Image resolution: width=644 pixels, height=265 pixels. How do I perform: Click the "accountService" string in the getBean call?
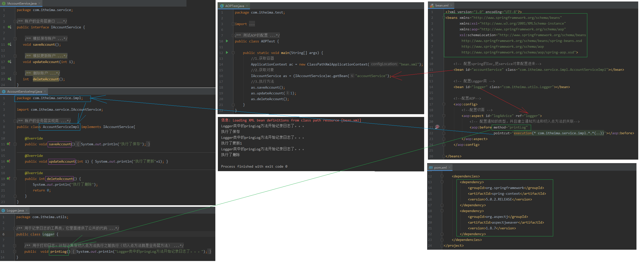[372, 76]
